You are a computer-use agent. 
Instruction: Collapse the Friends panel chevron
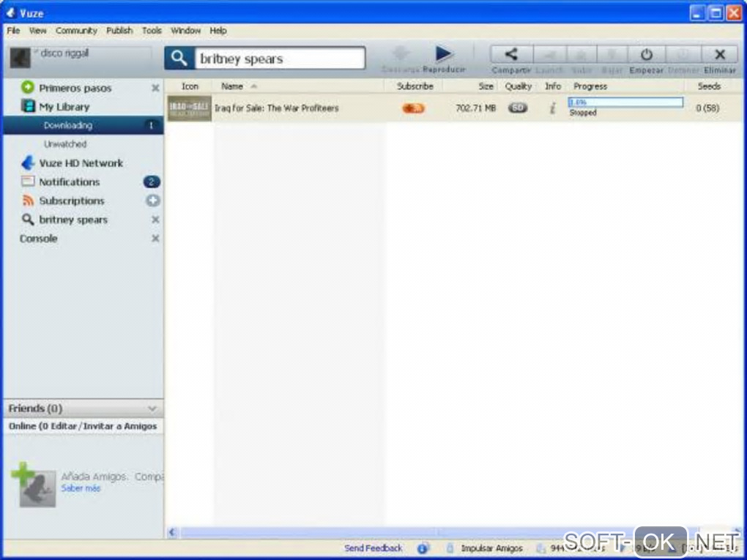coord(152,408)
